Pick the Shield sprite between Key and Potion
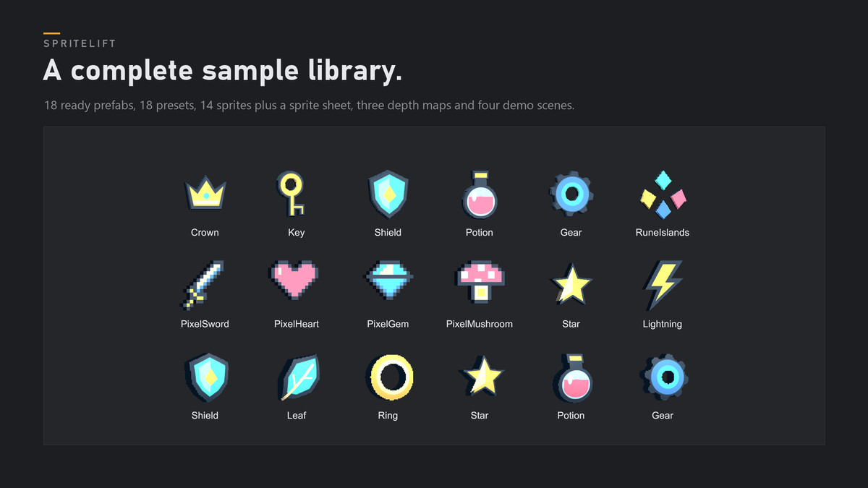The width and height of the screenshot is (868, 488). 388,195
